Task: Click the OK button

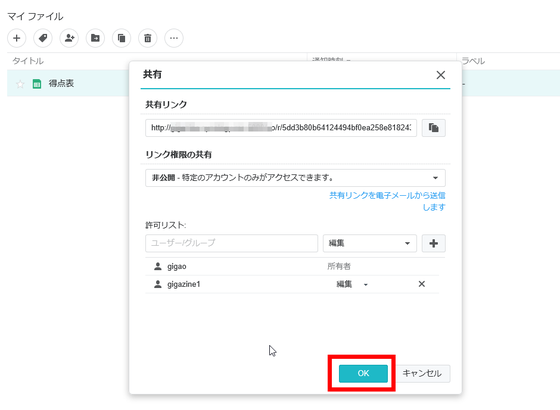Action: 363,373
